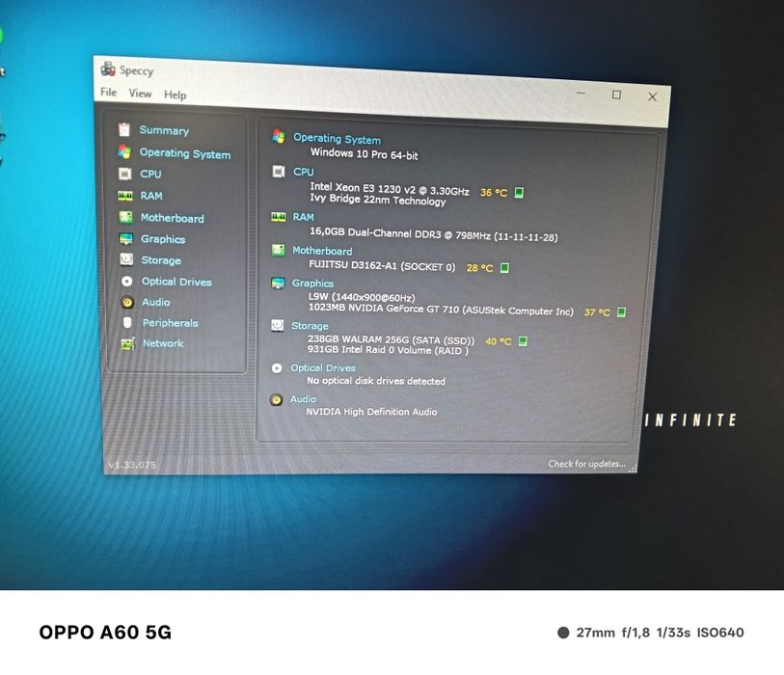The height and width of the screenshot is (675, 784).
Task: Click the summary panel Storage icon
Action: tap(277, 326)
